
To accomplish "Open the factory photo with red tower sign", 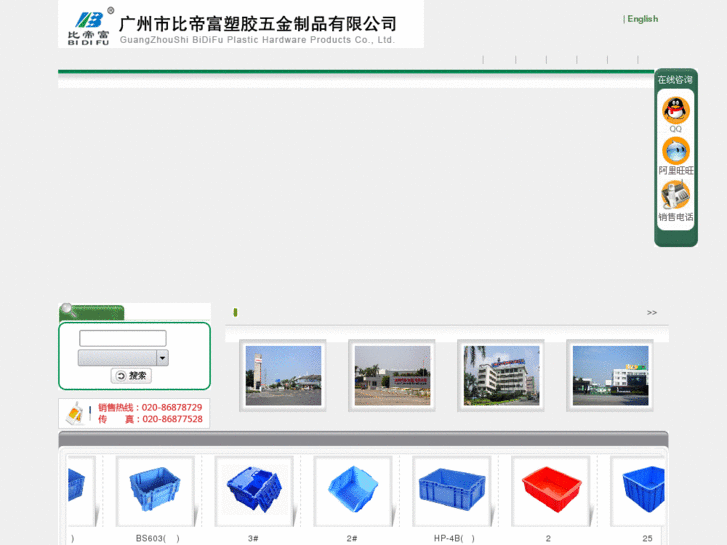I will click(x=283, y=376).
